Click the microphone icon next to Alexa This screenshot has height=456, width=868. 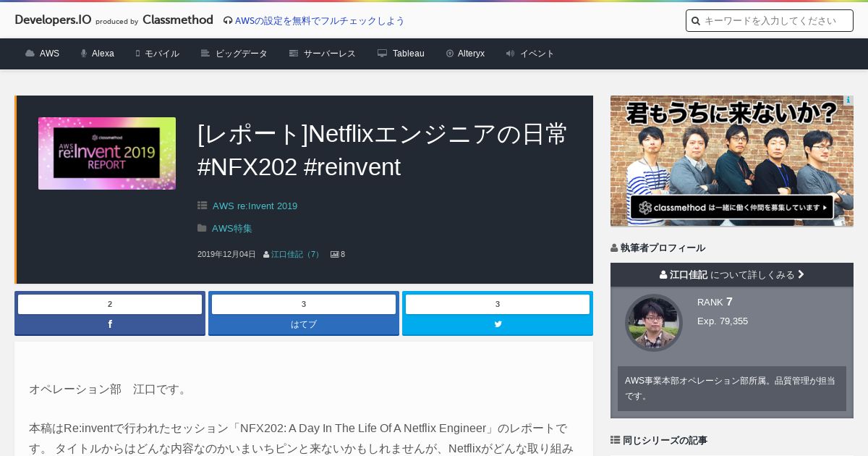click(84, 54)
